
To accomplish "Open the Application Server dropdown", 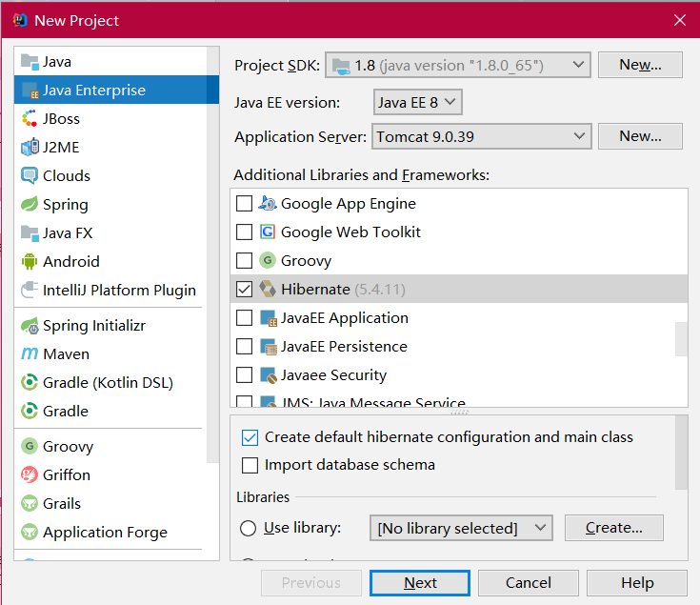I will pyautogui.click(x=482, y=136).
